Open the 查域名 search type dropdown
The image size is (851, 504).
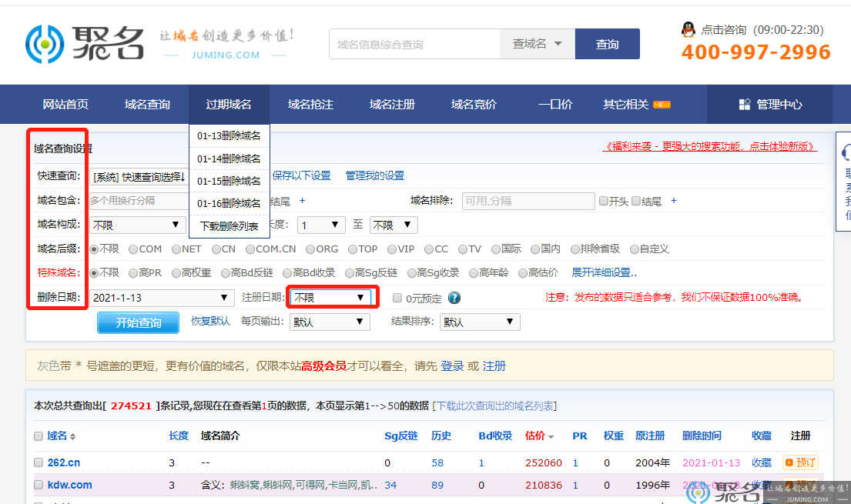(537, 44)
